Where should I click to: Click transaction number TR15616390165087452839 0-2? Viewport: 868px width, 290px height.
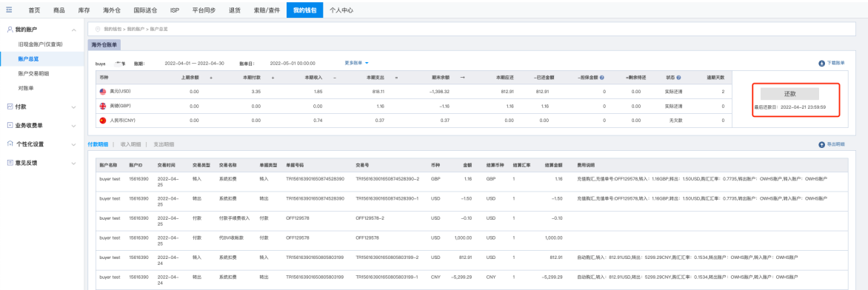(387, 179)
